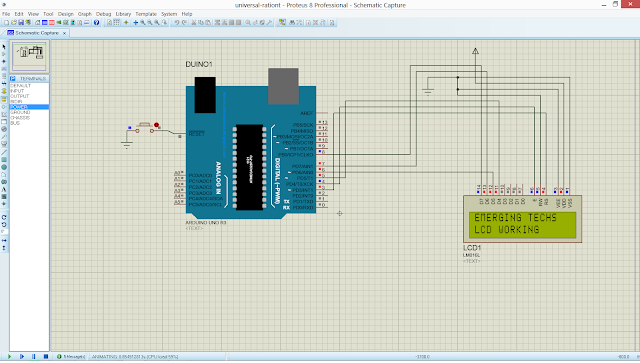
Task: Open the Debug menu
Action: (103, 14)
